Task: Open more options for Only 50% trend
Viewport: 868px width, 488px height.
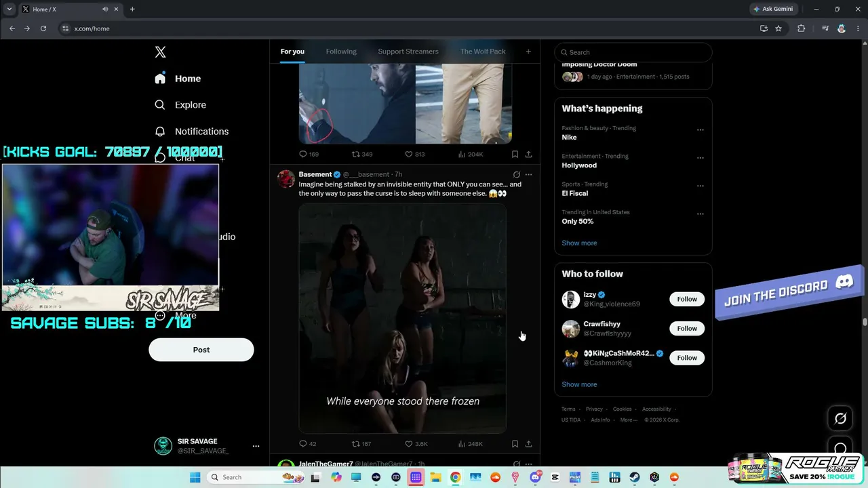Action: (x=701, y=213)
